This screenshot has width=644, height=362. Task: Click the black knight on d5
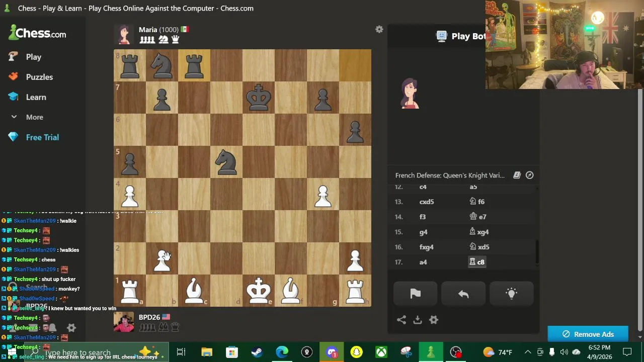click(x=226, y=162)
